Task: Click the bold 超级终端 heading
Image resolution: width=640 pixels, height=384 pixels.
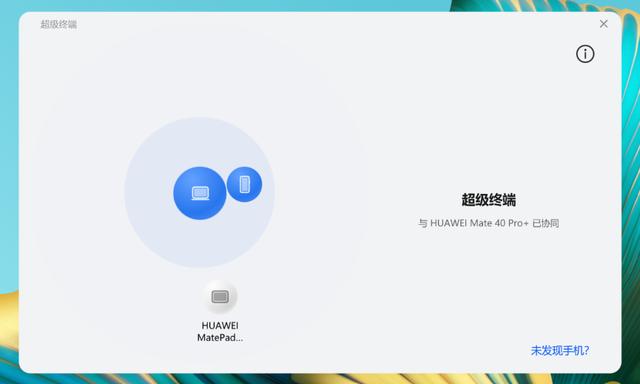Action: coord(489,200)
